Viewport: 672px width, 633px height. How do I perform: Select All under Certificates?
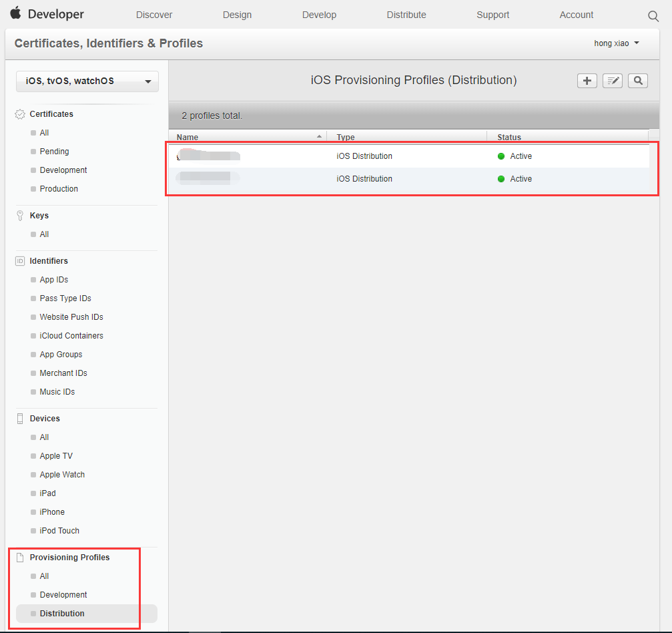coord(44,133)
